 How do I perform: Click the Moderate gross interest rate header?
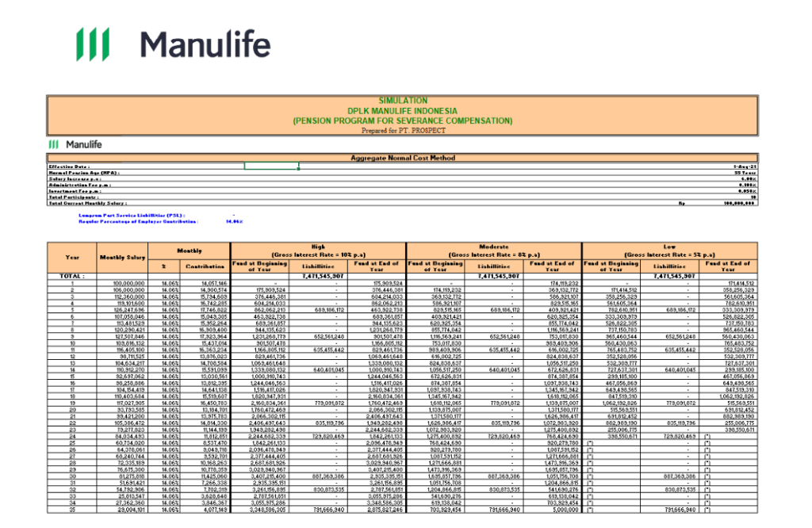coord(492,250)
